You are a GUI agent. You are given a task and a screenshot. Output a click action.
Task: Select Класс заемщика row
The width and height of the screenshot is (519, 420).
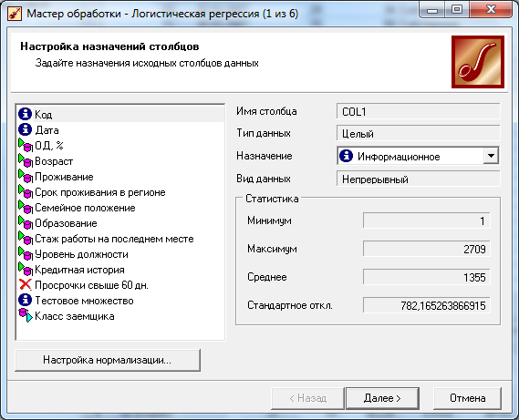pos(120,316)
